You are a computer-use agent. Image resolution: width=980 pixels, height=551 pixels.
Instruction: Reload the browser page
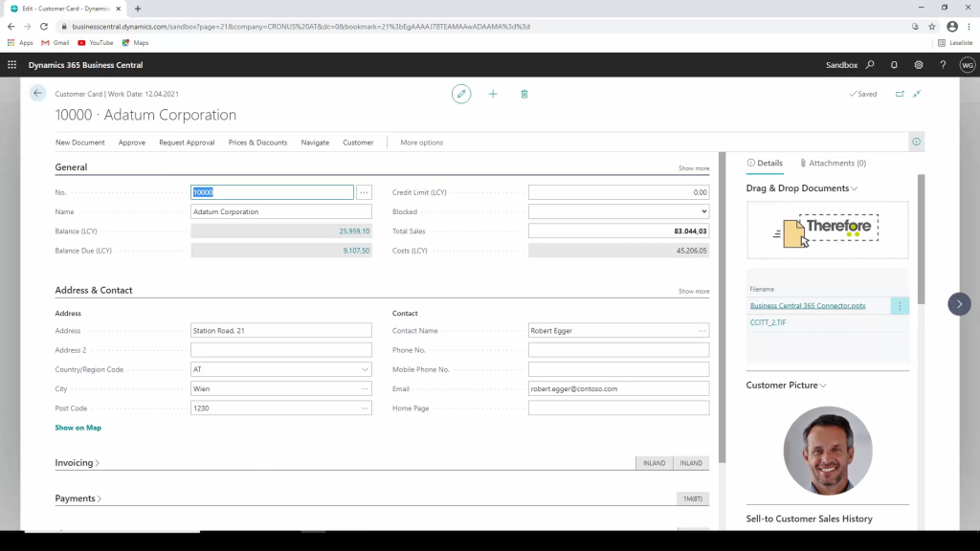tap(44, 26)
